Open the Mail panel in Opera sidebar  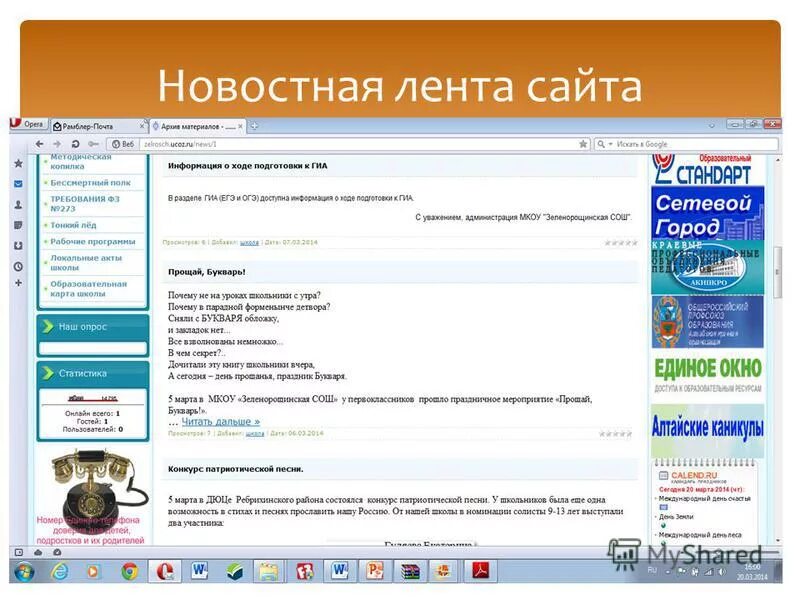[x=18, y=183]
